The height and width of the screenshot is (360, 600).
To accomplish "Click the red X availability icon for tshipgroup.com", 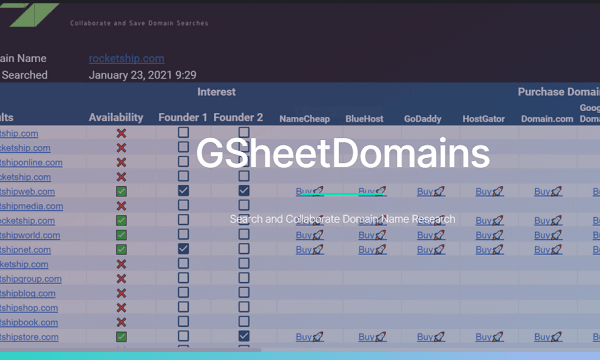I will tap(121, 279).
